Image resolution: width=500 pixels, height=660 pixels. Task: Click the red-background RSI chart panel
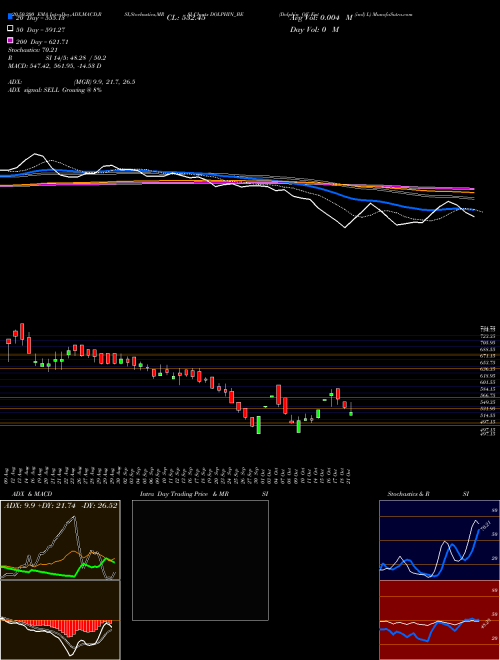[439, 620]
